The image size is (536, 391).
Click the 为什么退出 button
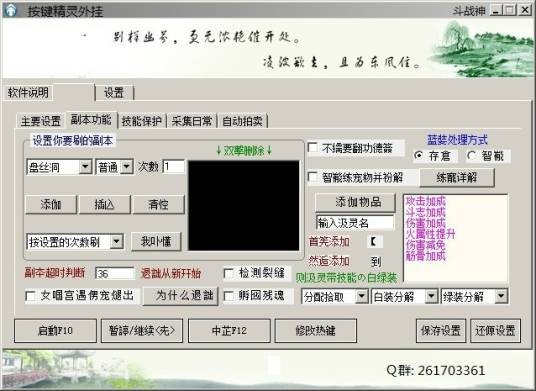click(x=181, y=296)
